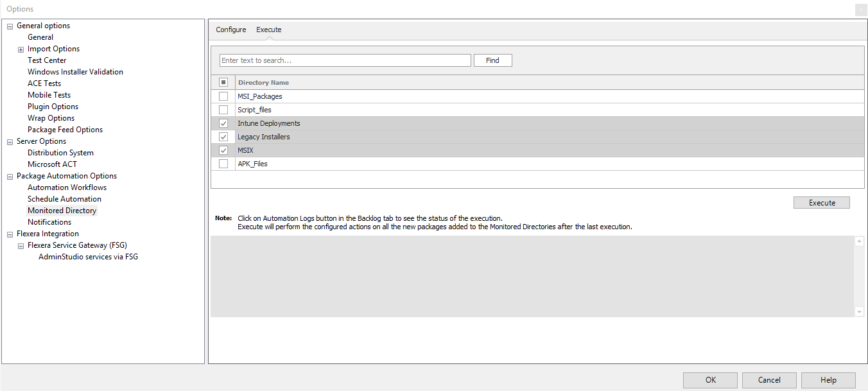Expand the Import Options node
Screen dimensions: 868x391
21,49
